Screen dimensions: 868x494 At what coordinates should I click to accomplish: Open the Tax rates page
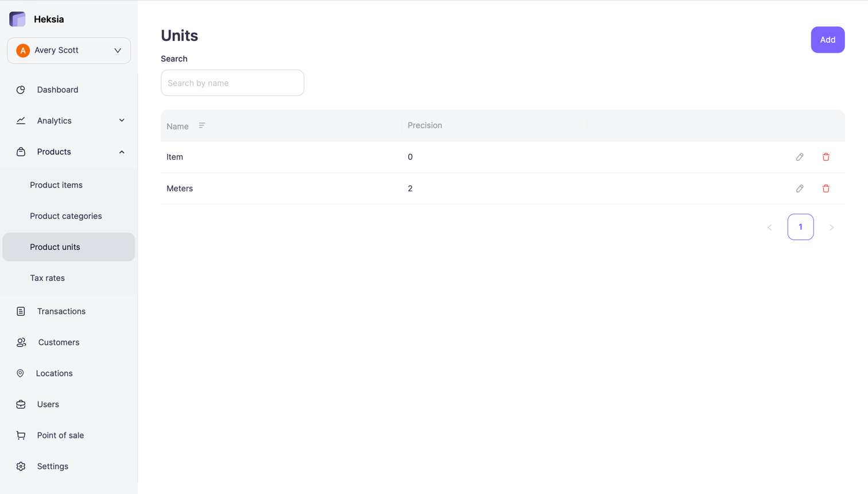point(47,278)
